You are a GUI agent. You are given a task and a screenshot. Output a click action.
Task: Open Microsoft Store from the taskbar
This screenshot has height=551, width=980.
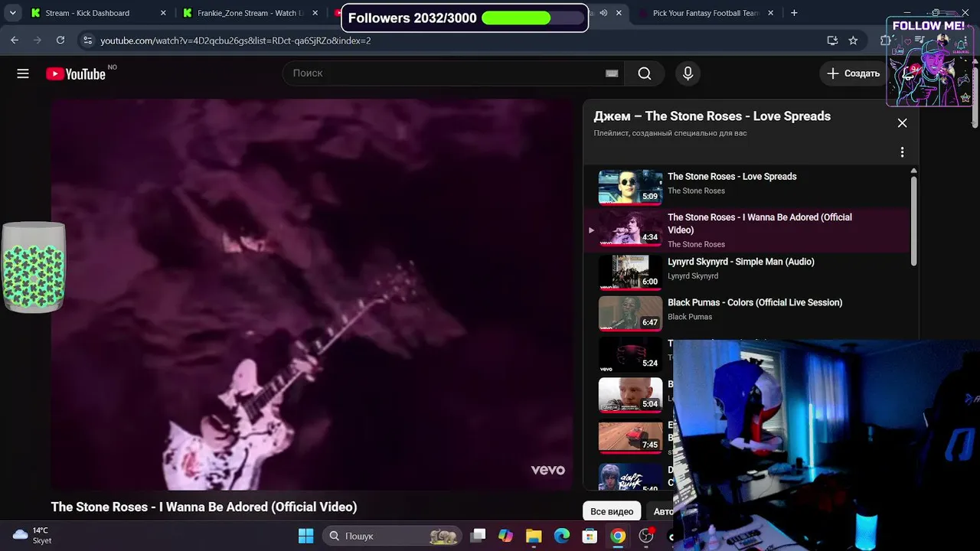pos(590,536)
